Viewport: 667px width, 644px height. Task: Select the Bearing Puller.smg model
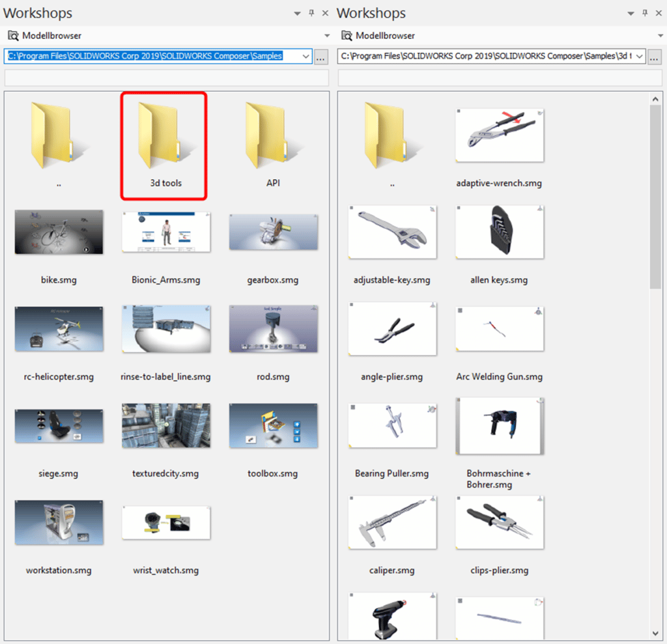coord(392,425)
